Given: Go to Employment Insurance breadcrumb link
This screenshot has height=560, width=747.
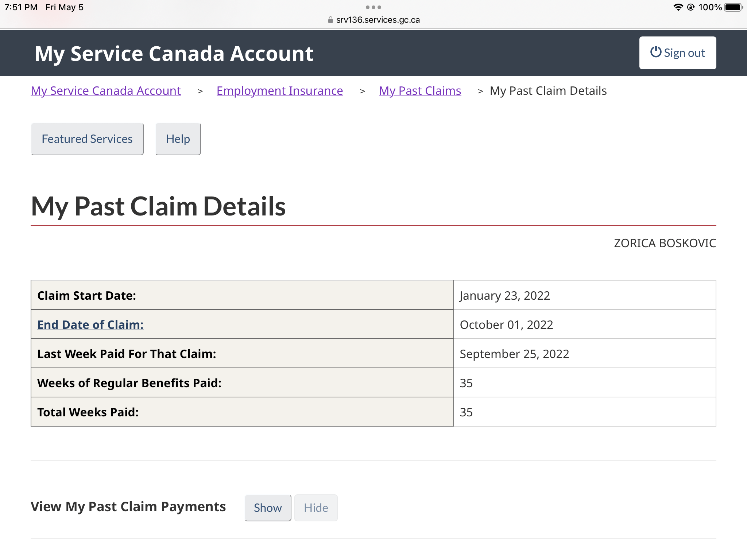Looking at the screenshot, I should (x=280, y=91).
